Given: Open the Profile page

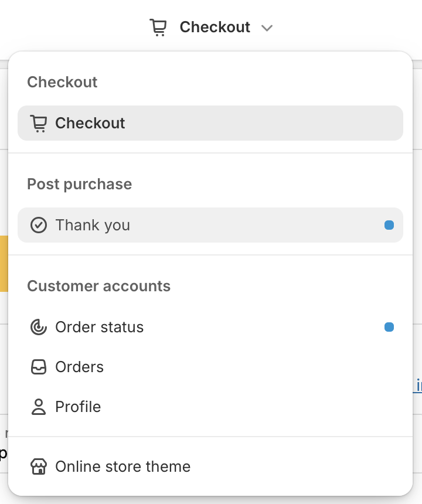Looking at the screenshot, I should coord(78,407).
